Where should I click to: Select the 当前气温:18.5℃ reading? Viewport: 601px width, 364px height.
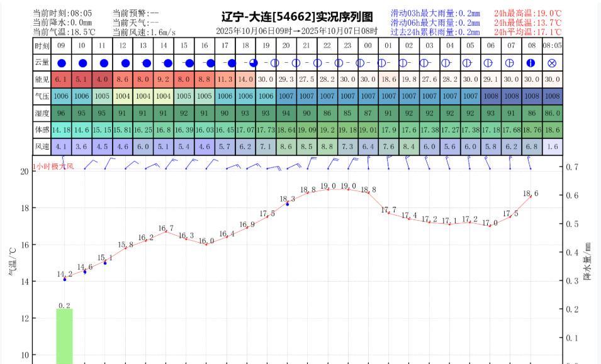pos(64,32)
